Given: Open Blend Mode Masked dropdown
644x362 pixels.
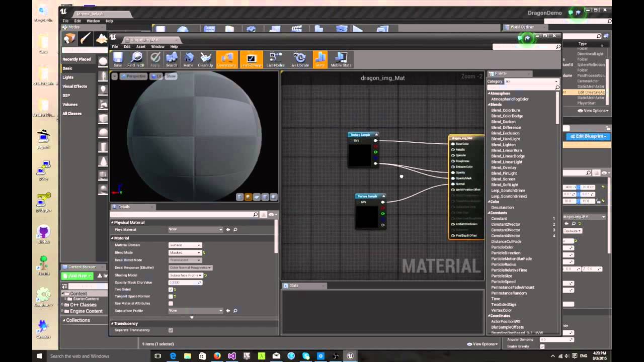Looking at the screenshot, I should [x=185, y=252].
